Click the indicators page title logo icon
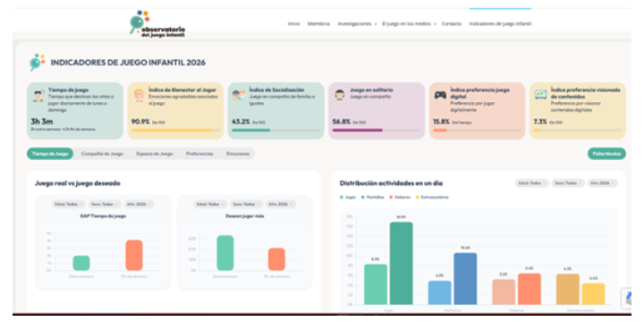The image size is (644, 322). tap(37, 62)
